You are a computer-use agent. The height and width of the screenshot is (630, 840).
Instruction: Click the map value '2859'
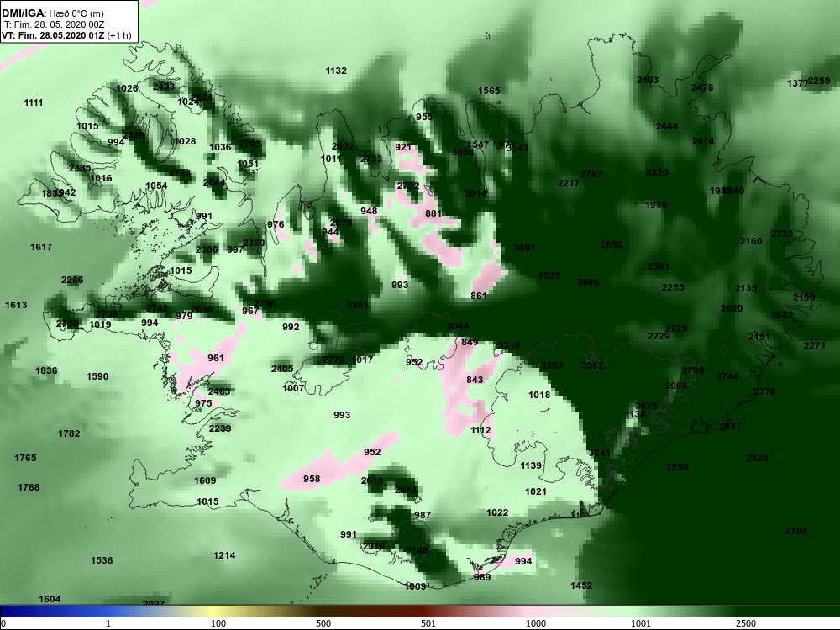[x=612, y=244]
